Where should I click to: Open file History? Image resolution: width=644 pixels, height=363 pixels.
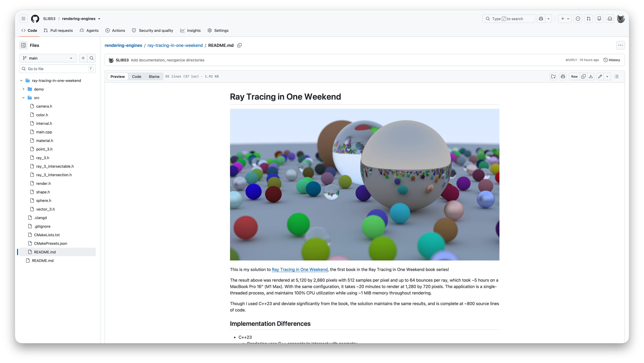[612, 60]
